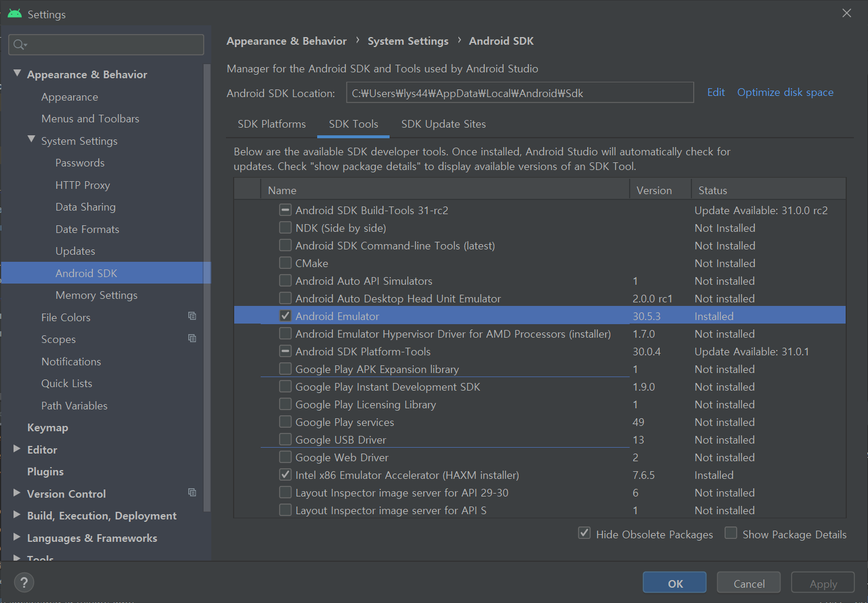Check Google USB Driver checkbox
The image size is (868, 603).
(x=285, y=439)
